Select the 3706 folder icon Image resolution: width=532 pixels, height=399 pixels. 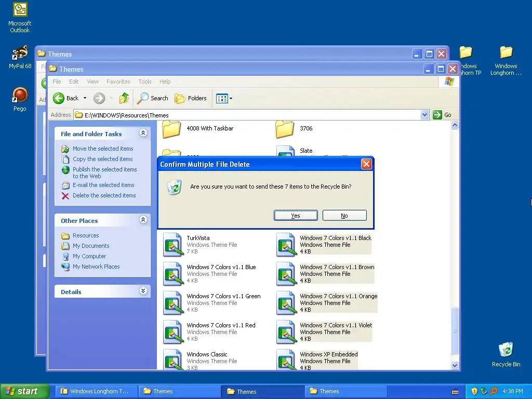tap(285, 129)
